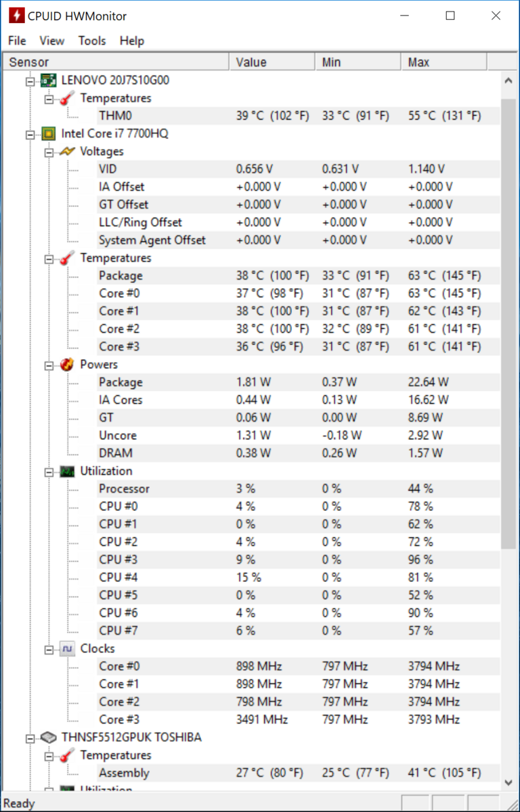Screen dimensions: 520x812
Task: Open the File menu
Action: pos(17,41)
